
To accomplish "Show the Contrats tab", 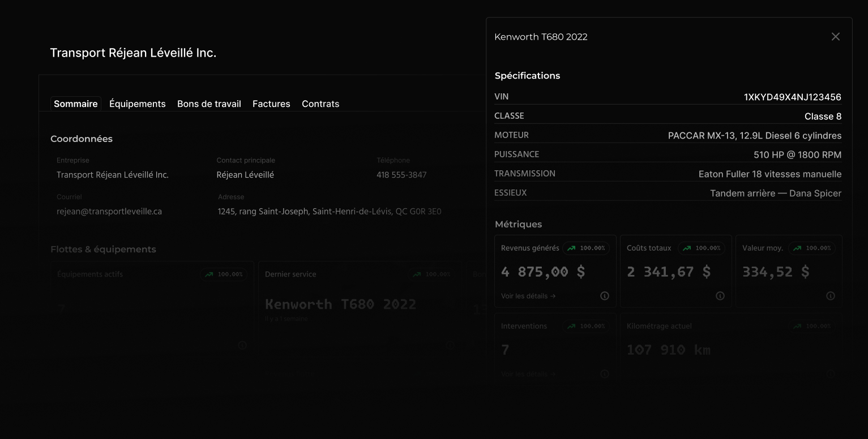I will click(x=320, y=104).
